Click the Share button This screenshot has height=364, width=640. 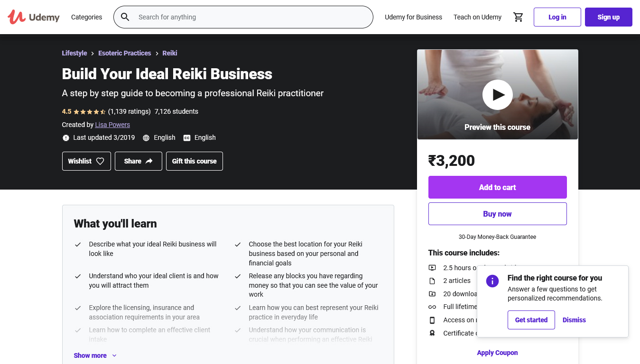pos(139,161)
